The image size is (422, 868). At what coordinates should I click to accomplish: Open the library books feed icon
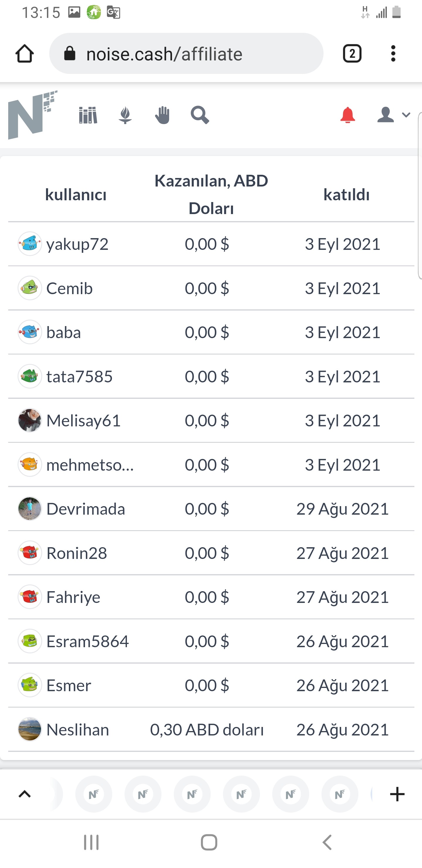88,115
